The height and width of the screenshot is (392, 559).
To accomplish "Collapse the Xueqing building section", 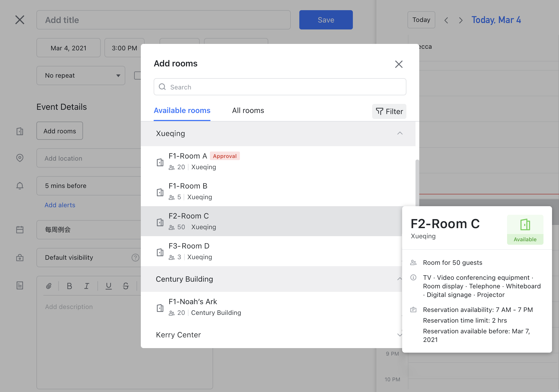I will coord(400,133).
